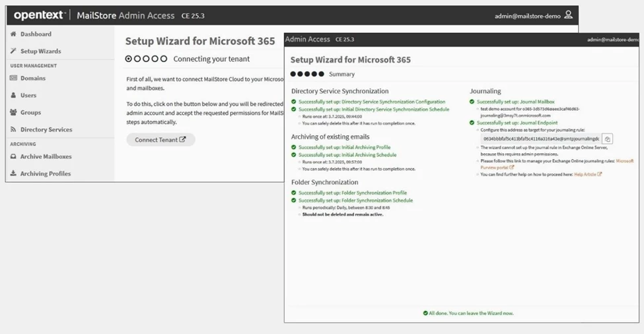The image size is (644, 334).
Task: Click the Setup Wizards wand icon
Action: (x=13, y=51)
